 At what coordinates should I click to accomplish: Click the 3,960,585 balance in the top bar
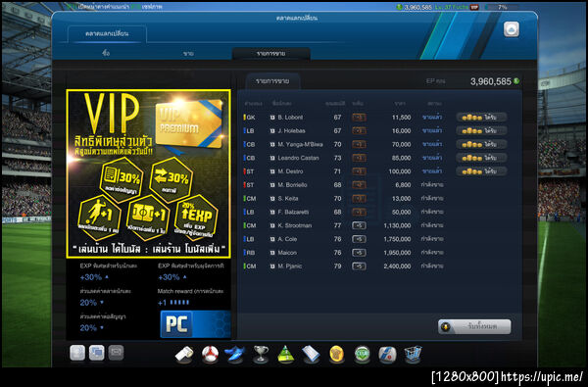418,7
